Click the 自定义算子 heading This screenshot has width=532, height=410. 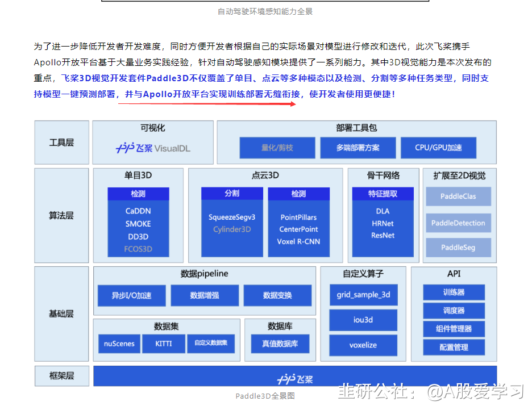[363, 274]
